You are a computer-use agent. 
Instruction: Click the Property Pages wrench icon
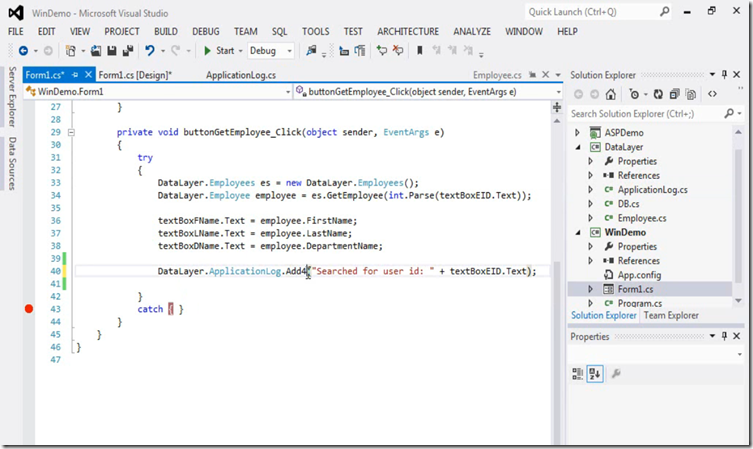click(616, 373)
